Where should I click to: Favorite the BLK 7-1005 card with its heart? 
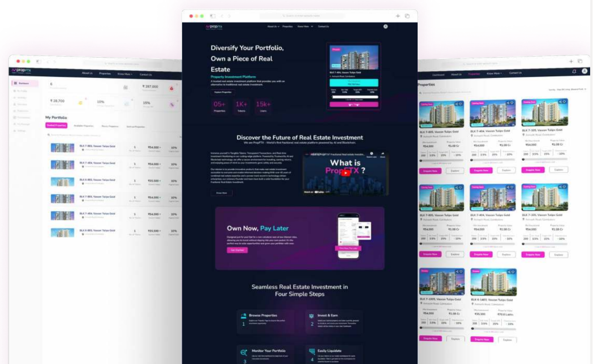tap(461, 271)
